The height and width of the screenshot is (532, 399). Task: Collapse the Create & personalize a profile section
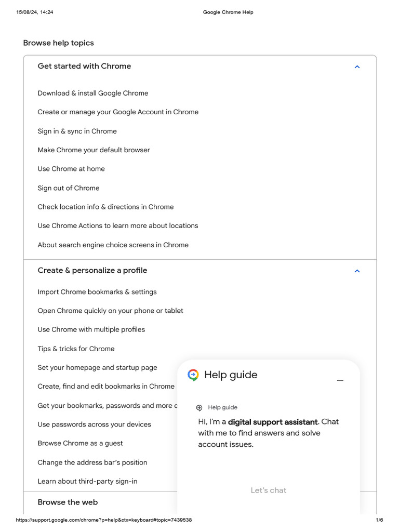pyautogui.click(x=356, y=271)
